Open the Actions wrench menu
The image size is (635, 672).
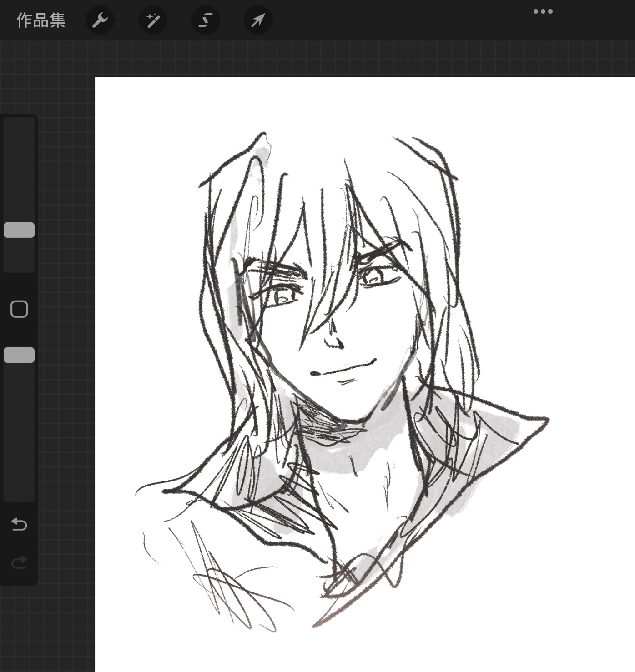[100, 20]
